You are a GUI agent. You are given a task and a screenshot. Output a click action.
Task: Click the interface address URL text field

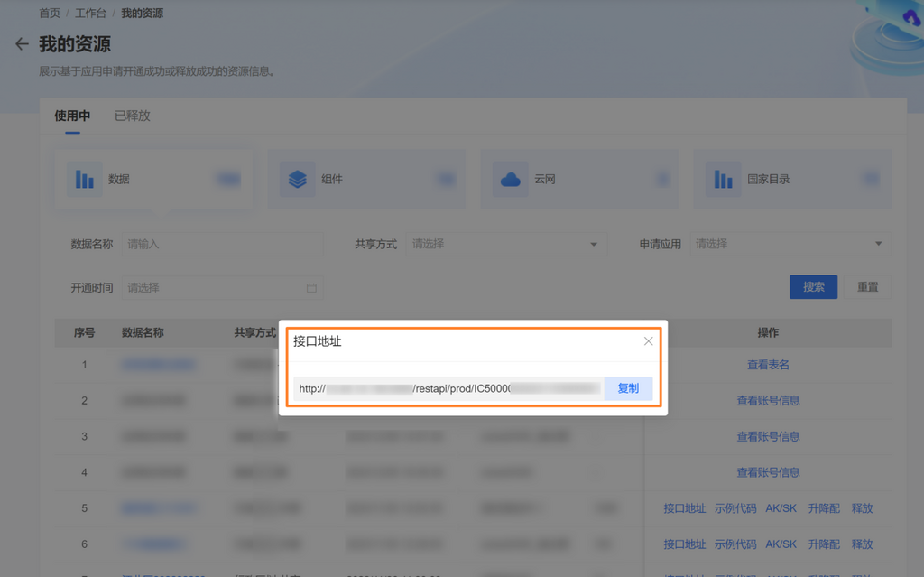coord(449,388)
